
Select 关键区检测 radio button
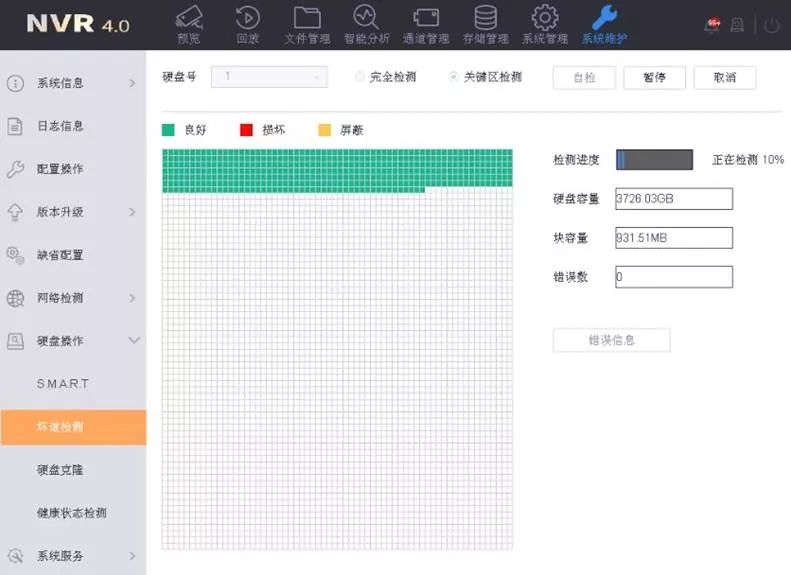tap(454, 77)
